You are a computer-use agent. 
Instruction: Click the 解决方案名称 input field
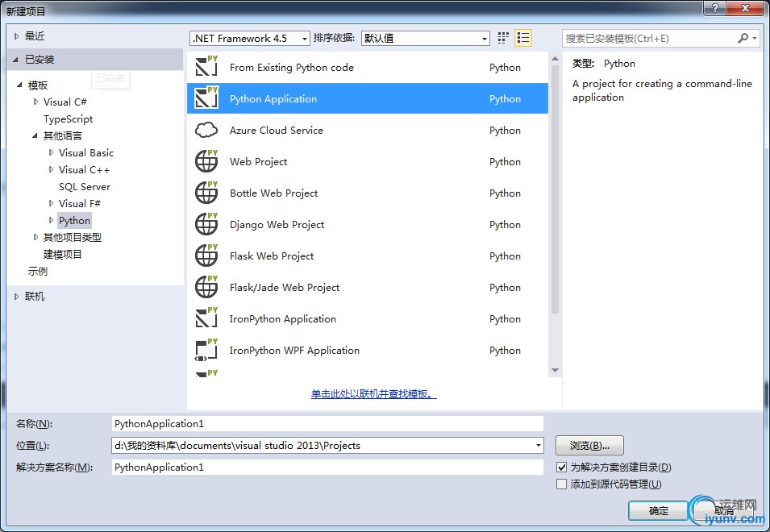(327, 468)
